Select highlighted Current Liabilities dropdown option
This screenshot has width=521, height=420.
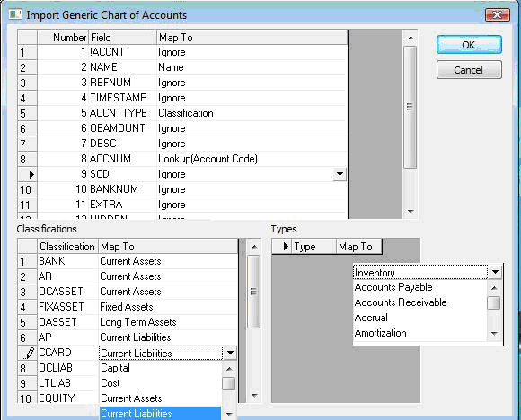(161, 414)
